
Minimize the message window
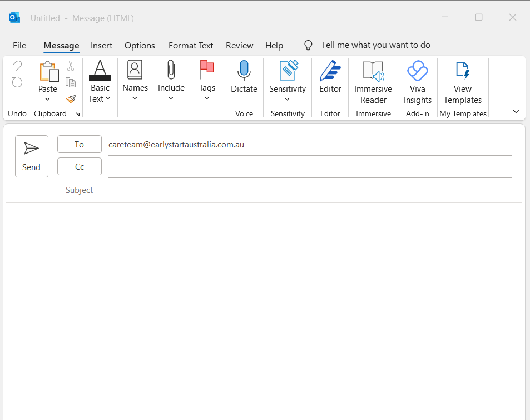(x=445, y=17)
